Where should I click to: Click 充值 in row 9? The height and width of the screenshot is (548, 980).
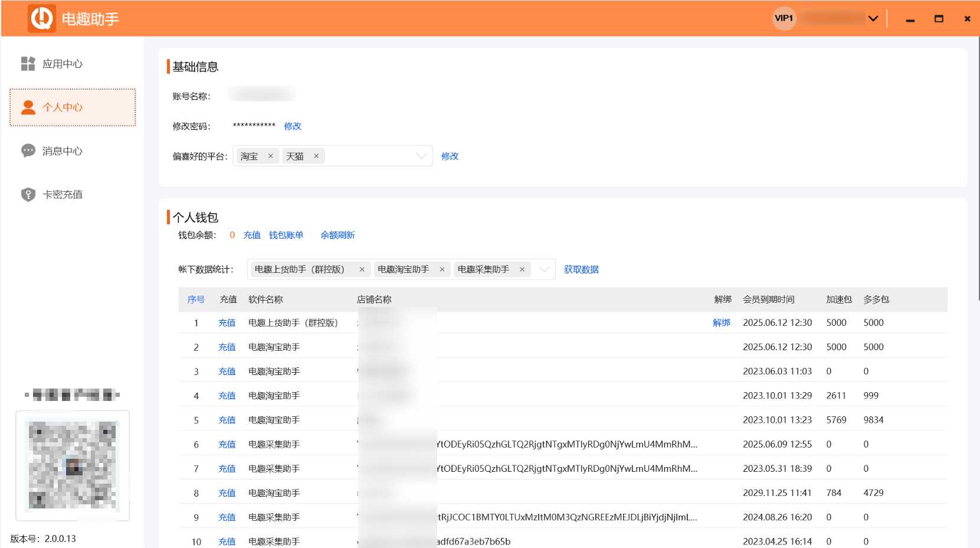227,517
